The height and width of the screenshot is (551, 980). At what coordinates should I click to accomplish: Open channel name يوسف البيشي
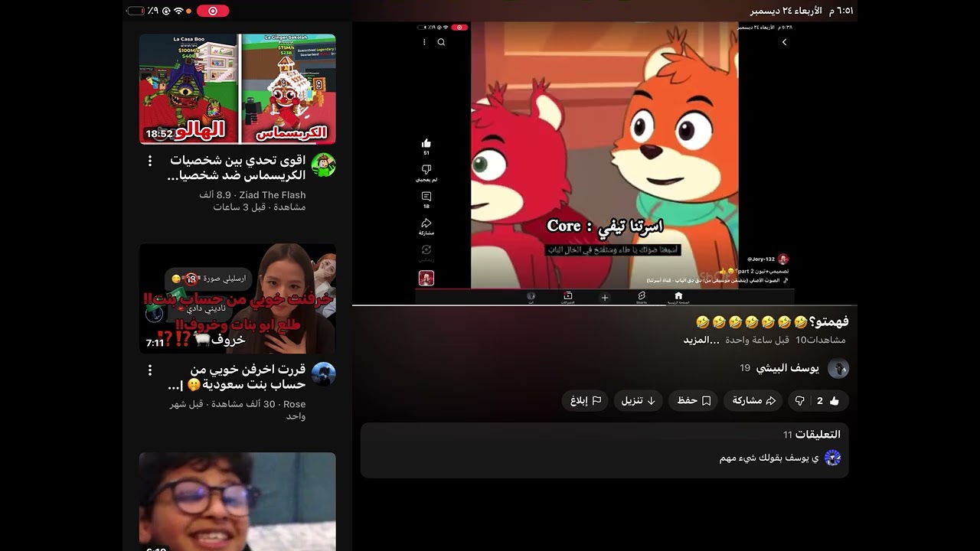788,368
